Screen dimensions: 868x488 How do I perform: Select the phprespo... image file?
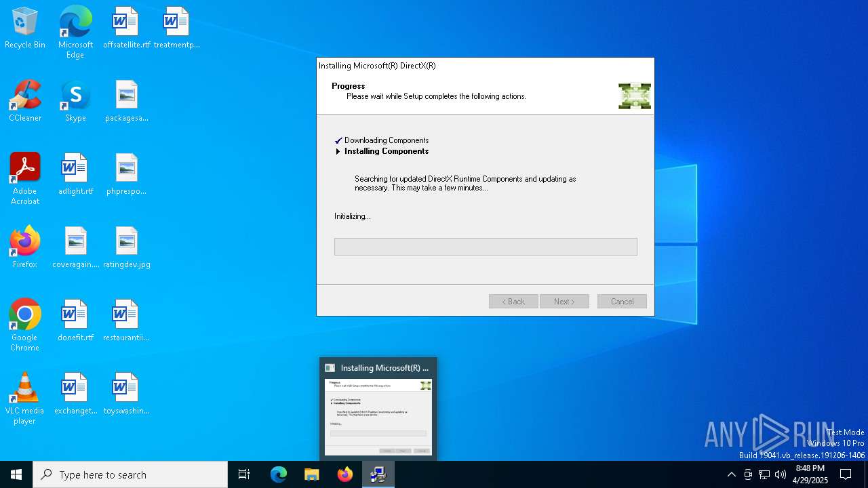pyautogui.click(x=126, y=174)
